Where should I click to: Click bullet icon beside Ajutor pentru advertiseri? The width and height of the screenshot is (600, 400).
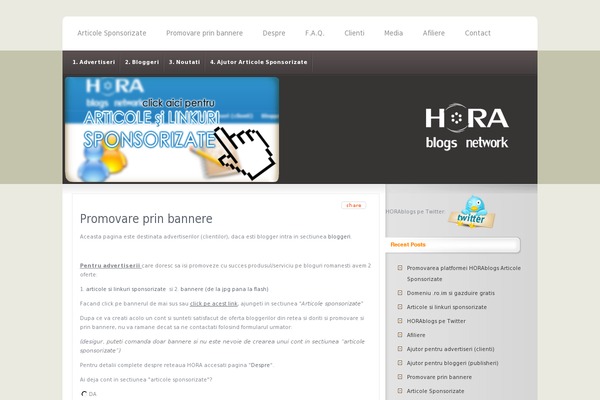400,349
